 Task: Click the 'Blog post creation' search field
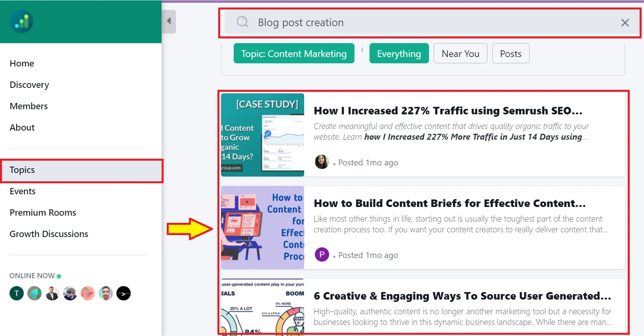point(396,23)
